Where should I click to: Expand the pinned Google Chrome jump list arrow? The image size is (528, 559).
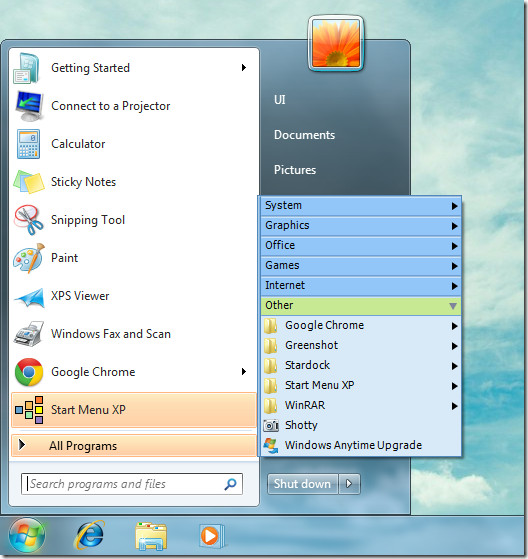[x=244, y=371]
